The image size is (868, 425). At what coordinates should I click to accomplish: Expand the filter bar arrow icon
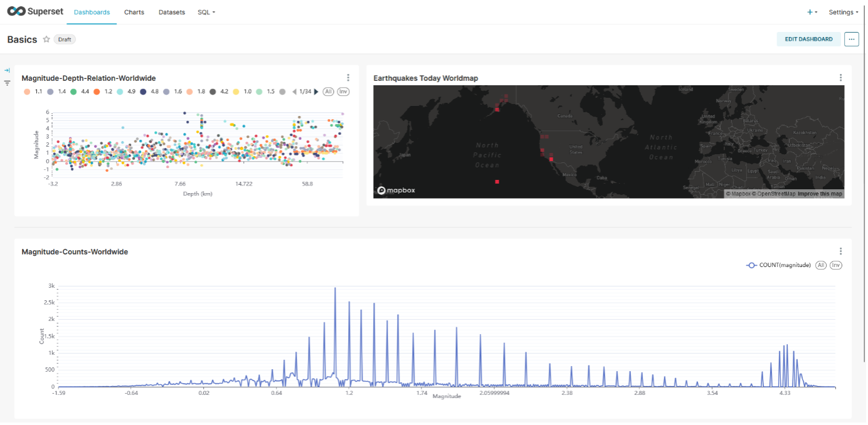click(7, 70)
